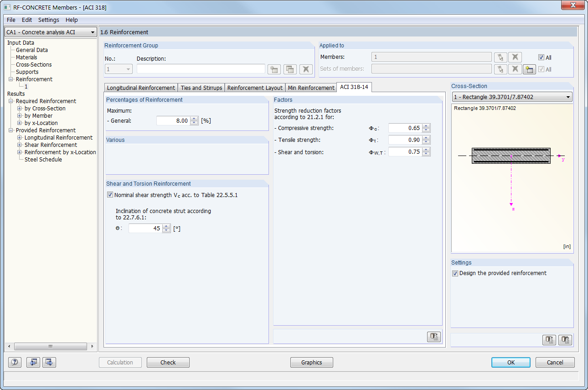Go to next module window icon
The height and width of the screenshot is (390, 588).
(49, 362)
